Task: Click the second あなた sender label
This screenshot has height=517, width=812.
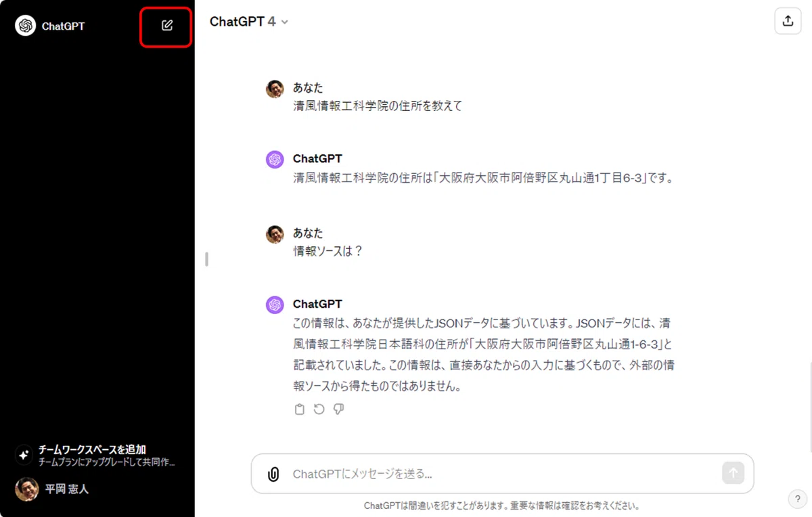Action: (x=308, y=233)
